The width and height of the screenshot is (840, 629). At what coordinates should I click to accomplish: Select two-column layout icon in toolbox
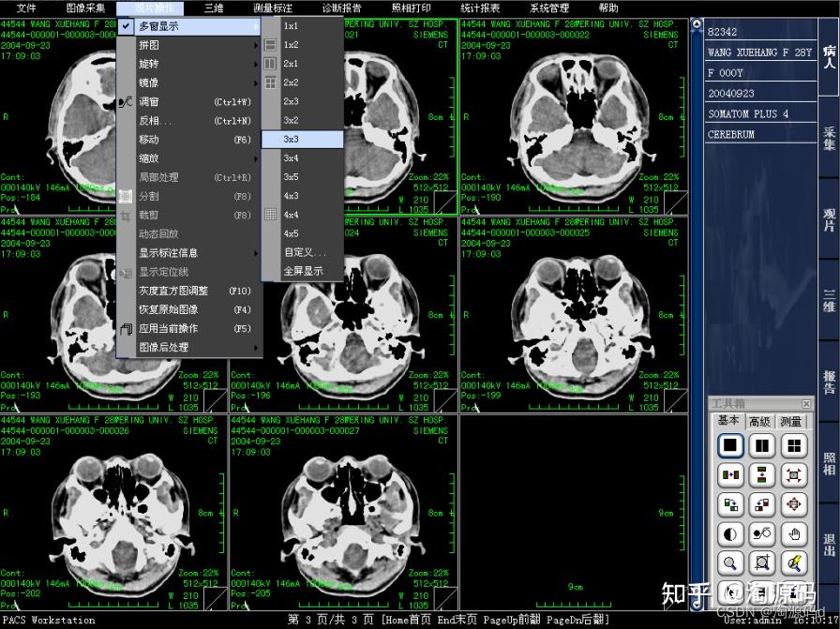pyautogui.click(x=762, y=446)
